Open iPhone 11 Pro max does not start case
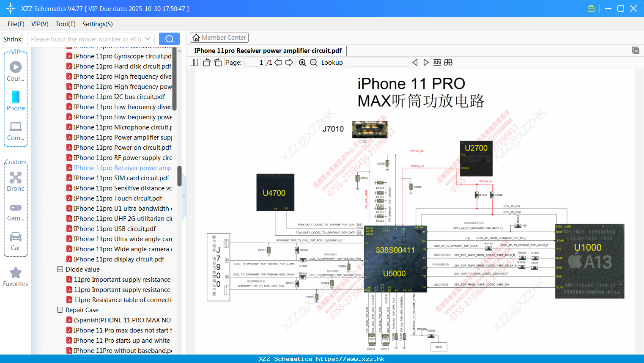Screen dimensions: 644x363 click(x=119, y=330)
